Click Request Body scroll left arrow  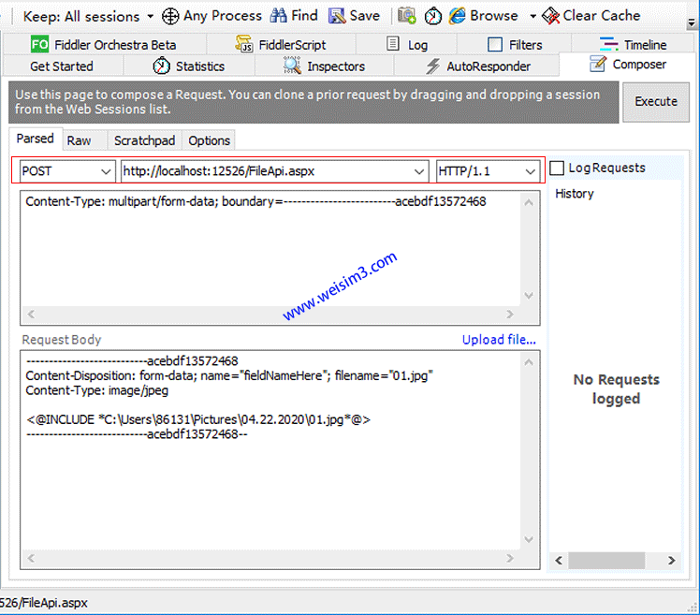pyautogui.click(x=31, y=558)
